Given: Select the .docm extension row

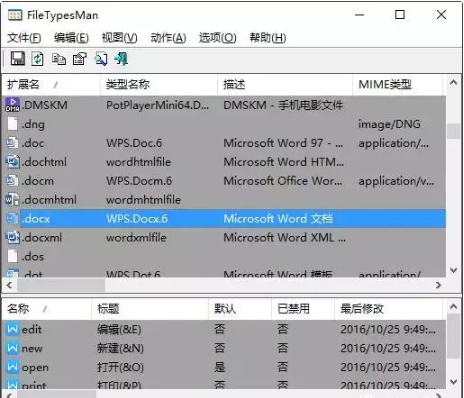Looking at the screenshot, I should tap(224, 181).
